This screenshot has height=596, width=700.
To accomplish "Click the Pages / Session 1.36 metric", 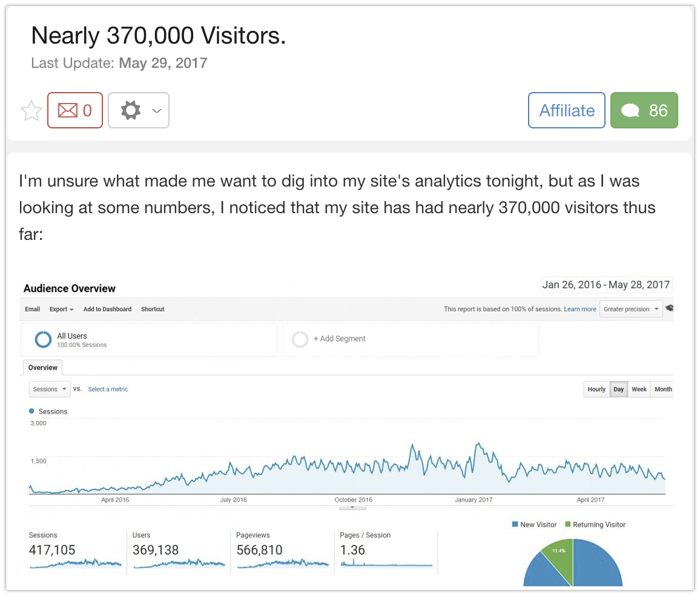I will click(386, 551).
